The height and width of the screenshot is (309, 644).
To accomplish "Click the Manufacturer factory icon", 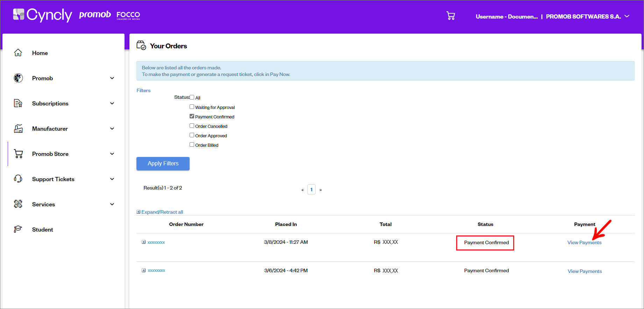I will tap(18, 128).
